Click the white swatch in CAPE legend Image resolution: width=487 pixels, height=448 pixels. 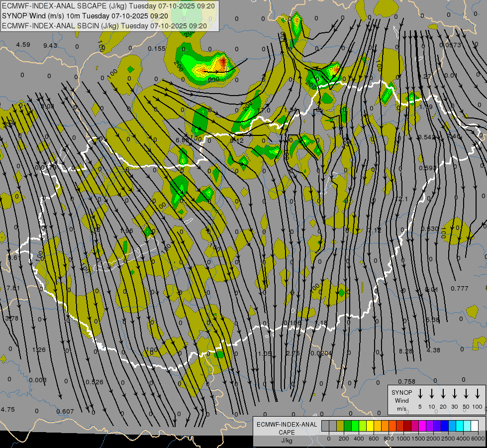tap(474, 426)
